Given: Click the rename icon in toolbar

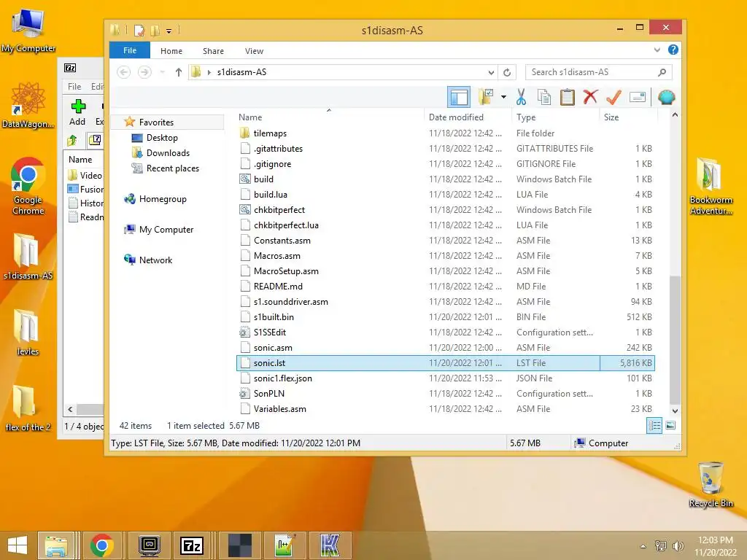Looking at the screenshot, I should pos(638,97).
